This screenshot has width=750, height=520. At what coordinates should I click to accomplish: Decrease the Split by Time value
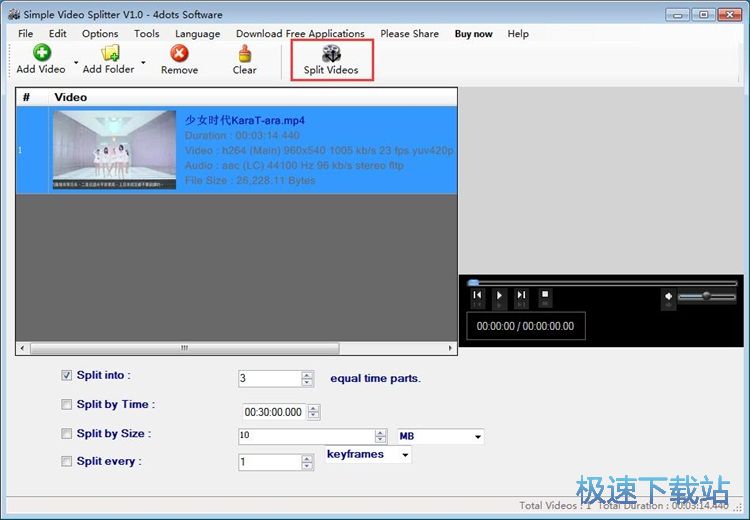(314, 416)
